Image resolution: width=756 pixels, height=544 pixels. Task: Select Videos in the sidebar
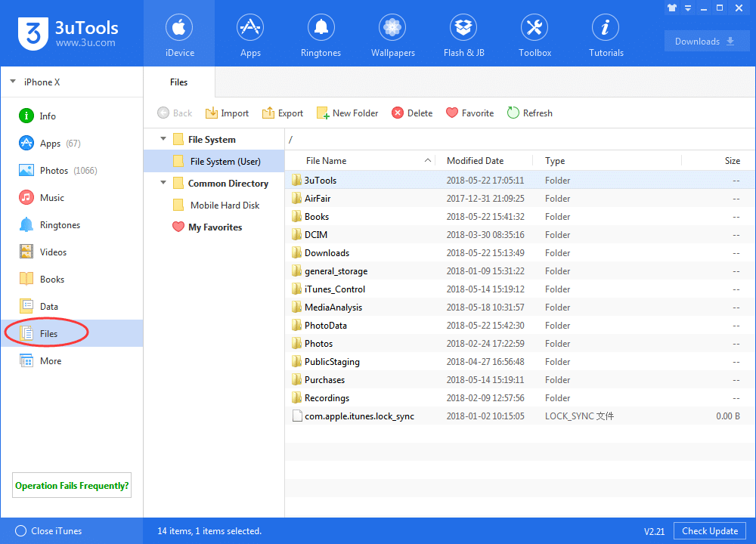72,252
